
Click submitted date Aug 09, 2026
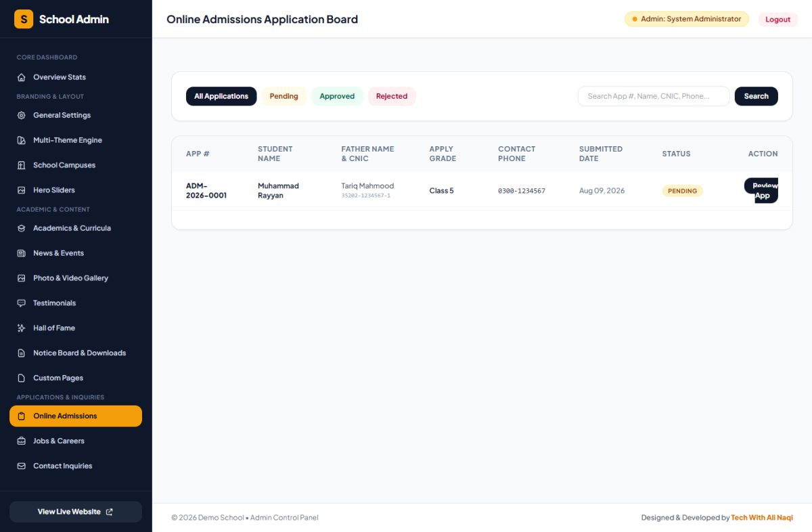[602, 191]
